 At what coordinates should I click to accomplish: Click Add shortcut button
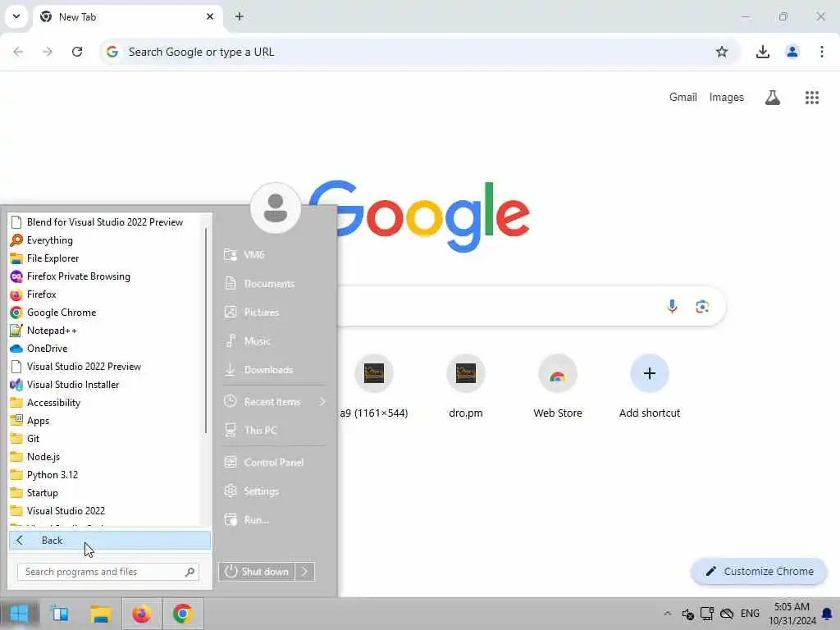coord(650,387)
